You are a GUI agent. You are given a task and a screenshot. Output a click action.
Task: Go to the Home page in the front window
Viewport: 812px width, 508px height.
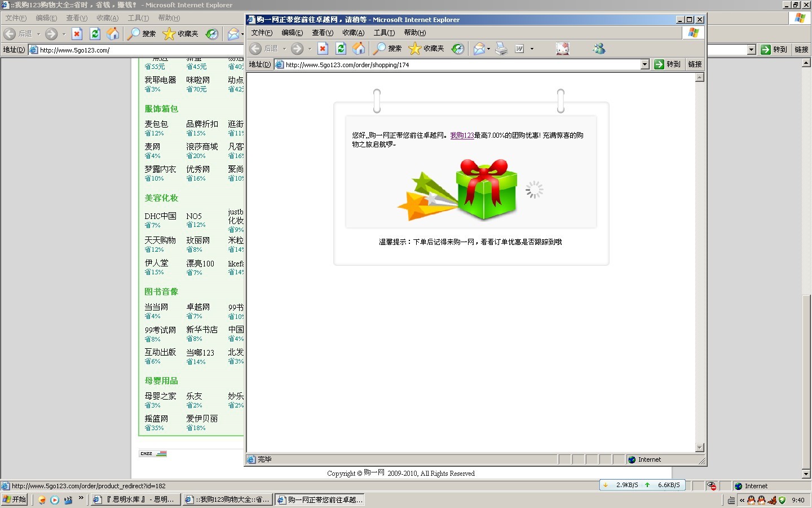tap(359, 49)
